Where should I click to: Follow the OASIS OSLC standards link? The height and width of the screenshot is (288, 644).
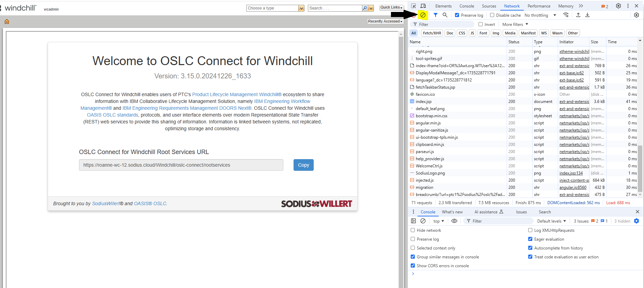112,115
